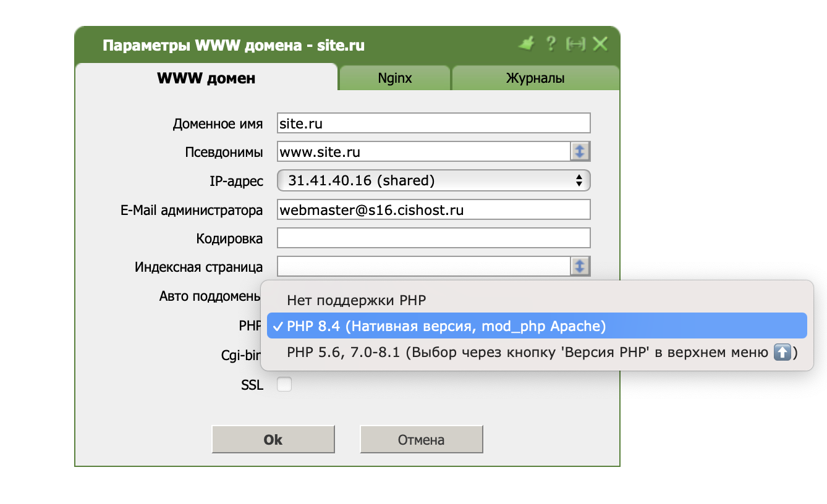Click the blue arrows beside the Псевдонимы field

[580, 151]
